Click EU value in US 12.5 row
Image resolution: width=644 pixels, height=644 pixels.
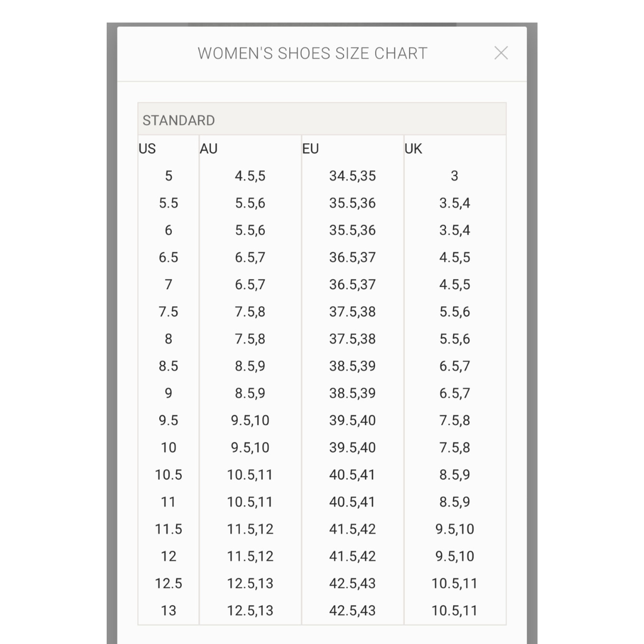(352, 583)
